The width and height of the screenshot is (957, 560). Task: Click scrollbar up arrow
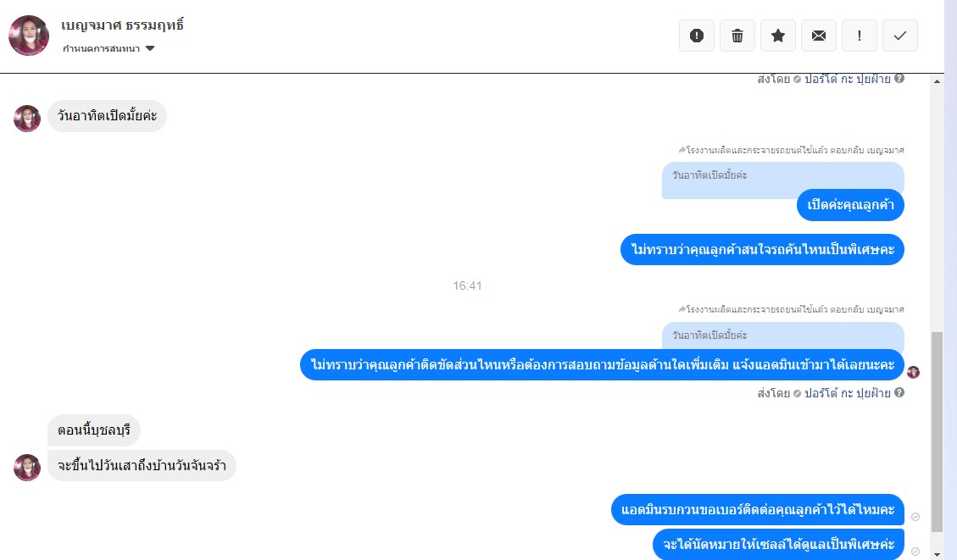click(x=937, y=81)
